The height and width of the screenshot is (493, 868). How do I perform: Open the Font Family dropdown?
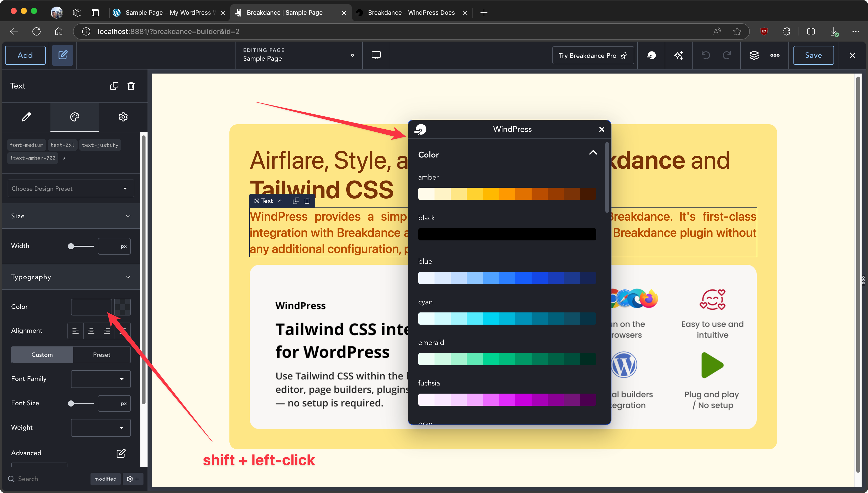tap(100, 379)
